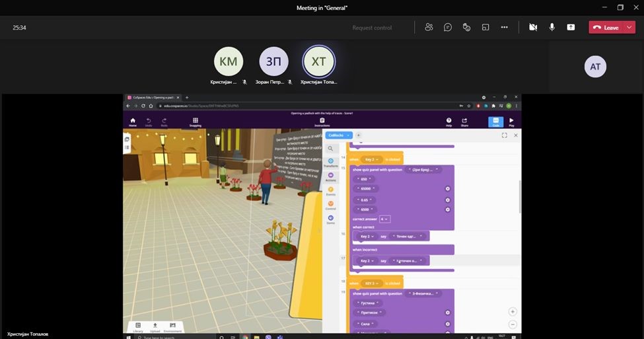Share content from the meeting toolbar
The width and height of the screenshot is (644, 339).
click(x=571, y=27)
